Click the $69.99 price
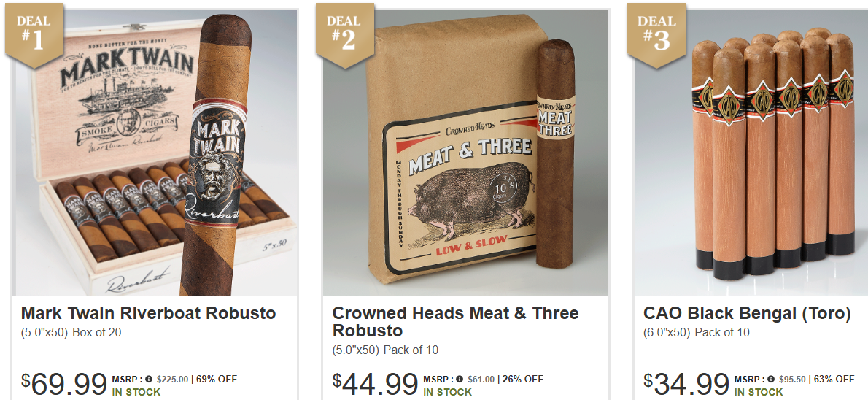Screen dimensions: 868x400 tap(64, 384)
